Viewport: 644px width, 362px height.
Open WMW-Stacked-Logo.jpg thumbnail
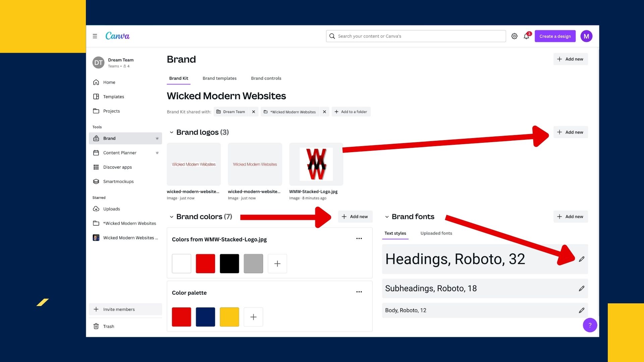coord(316,164)
